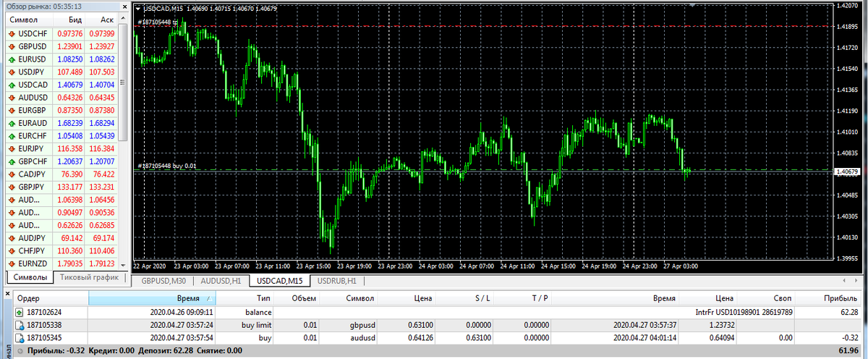868x359 pixels.
Task: Click the arrow icon beside EURNZD
Action: pyautogui.click(x=12, y=263)
